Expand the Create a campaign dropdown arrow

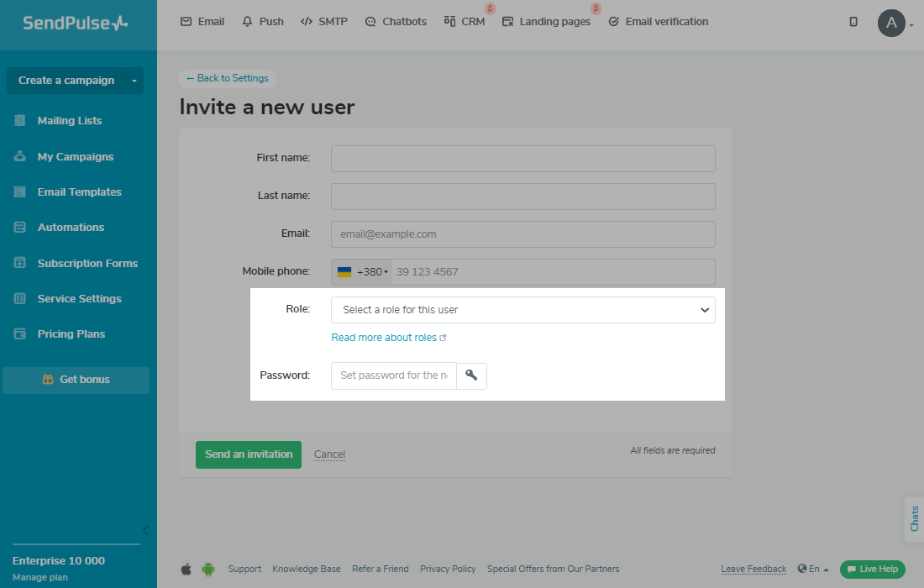pyautogui.click(x=134, y=81)
